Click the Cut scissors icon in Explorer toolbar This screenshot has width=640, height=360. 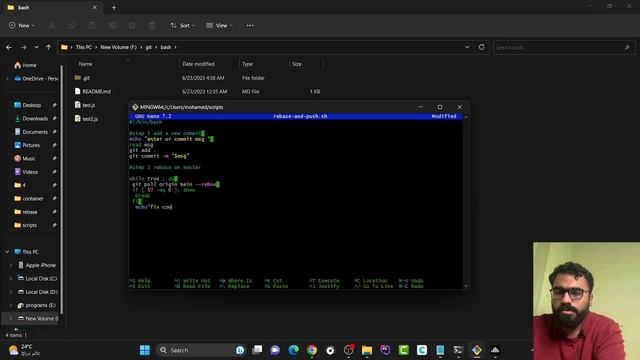(52, 26)
